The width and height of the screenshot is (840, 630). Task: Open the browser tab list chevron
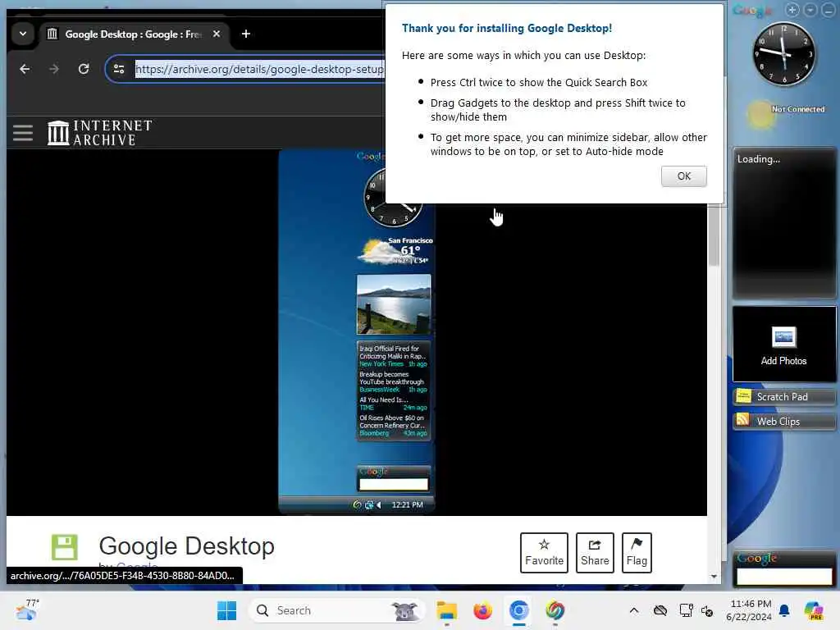click(x=23, y=34)
